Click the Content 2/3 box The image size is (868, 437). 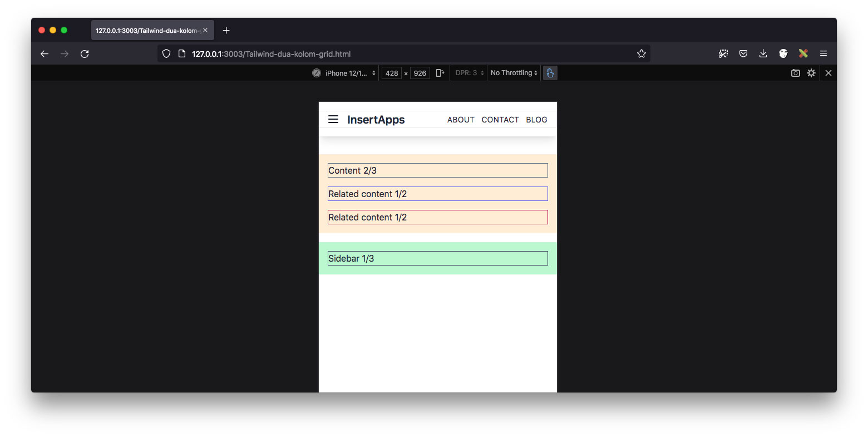pyautogui.click(x=438, y=170)
